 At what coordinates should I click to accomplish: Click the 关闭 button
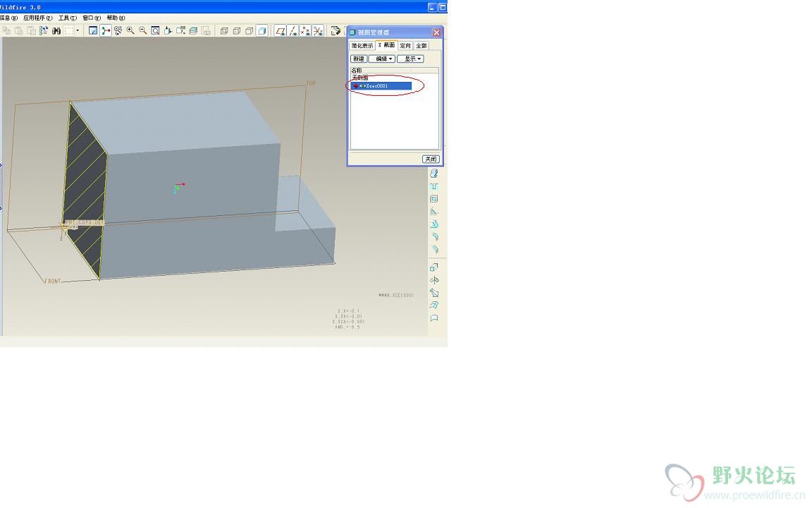pyautogui.click(x=431, y=159)
